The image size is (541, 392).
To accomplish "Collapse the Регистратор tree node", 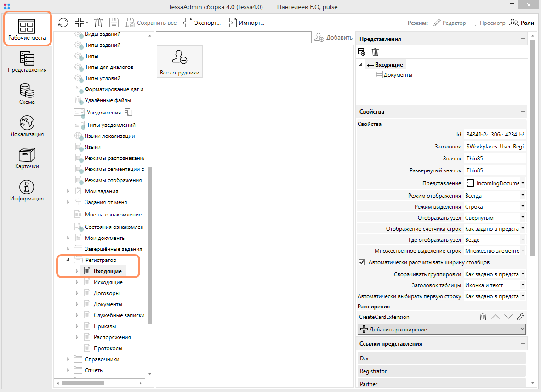I will [x=68, y=260].
